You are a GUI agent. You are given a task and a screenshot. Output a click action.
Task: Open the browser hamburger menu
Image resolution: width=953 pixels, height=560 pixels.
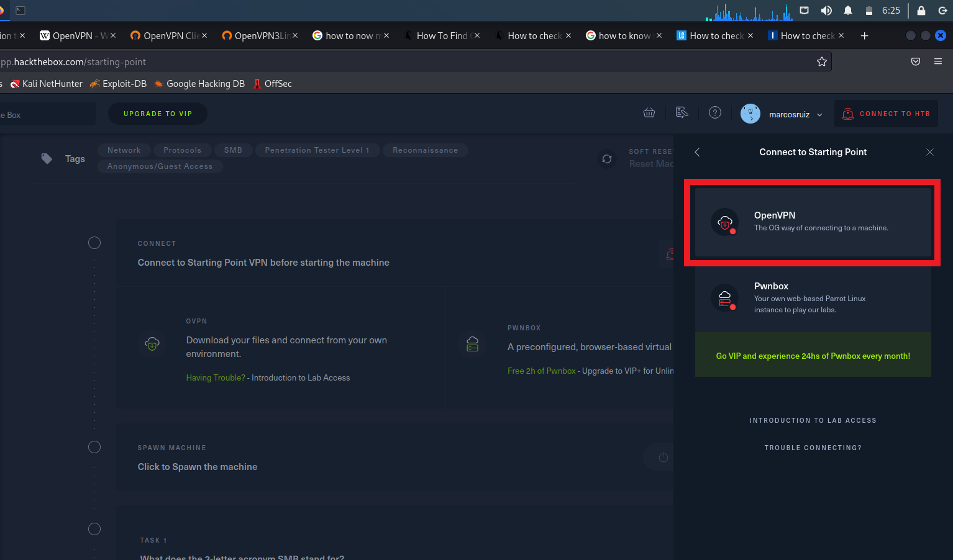[x=939, y=61]
